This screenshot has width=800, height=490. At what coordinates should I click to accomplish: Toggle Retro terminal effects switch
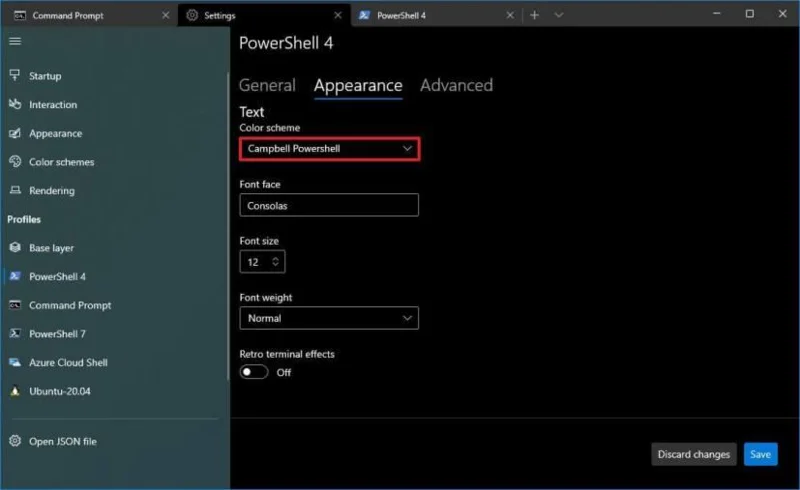(x=254, y=372)
